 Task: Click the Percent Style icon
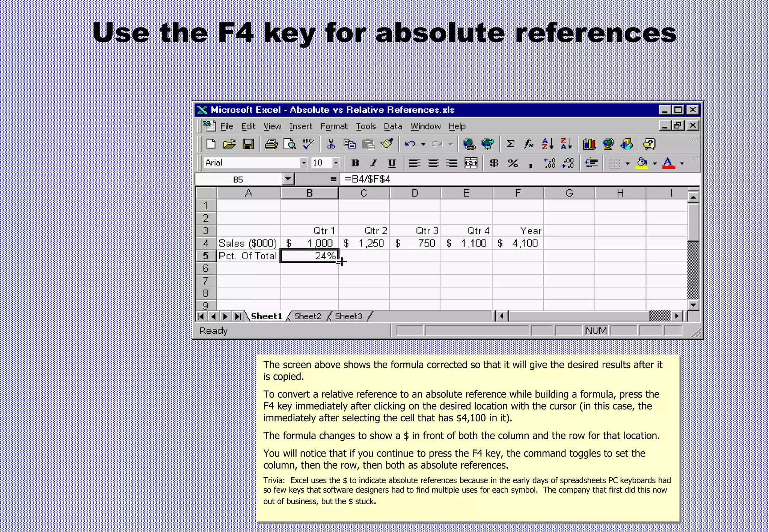[513, 163]
